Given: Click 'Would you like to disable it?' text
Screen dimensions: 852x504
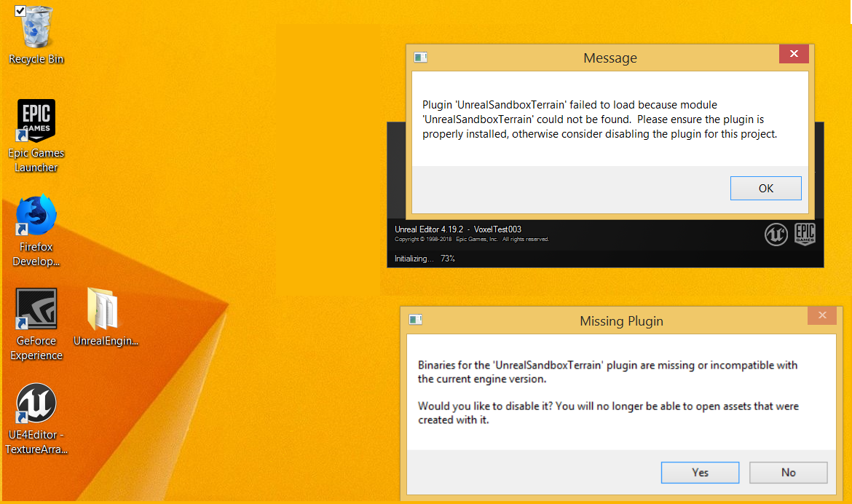Looking at the screenshot, I should point(485,406).
